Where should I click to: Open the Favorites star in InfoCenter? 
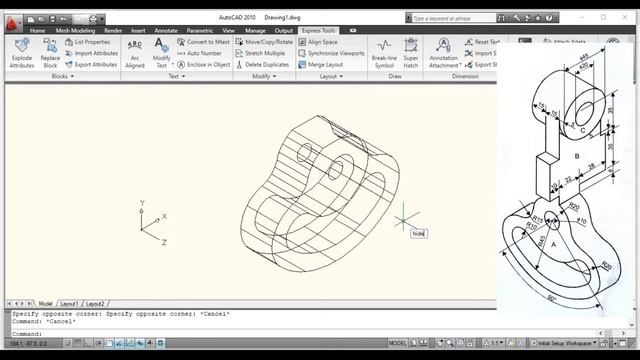(x=538, y=18)
